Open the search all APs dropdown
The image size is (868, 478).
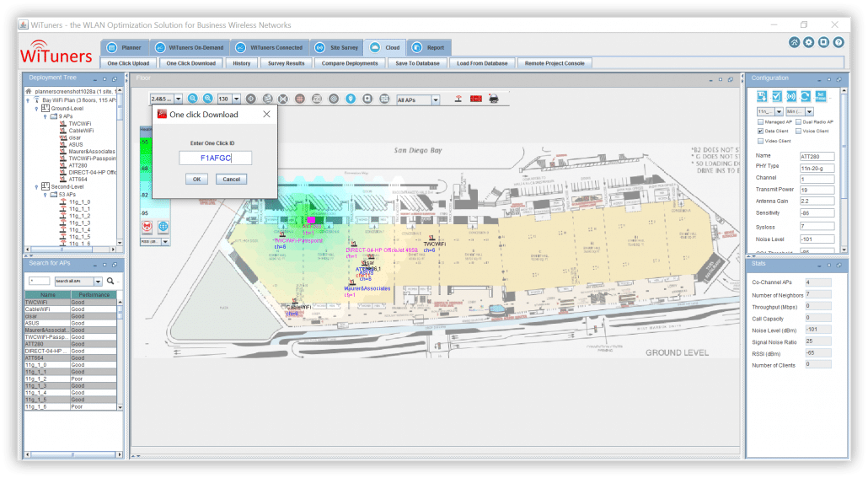pos(98,282)
